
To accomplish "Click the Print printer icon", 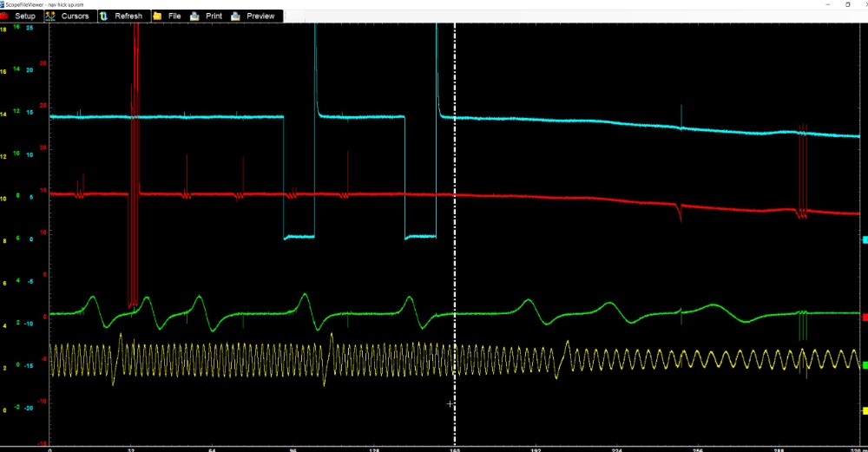I will [194, 16].
